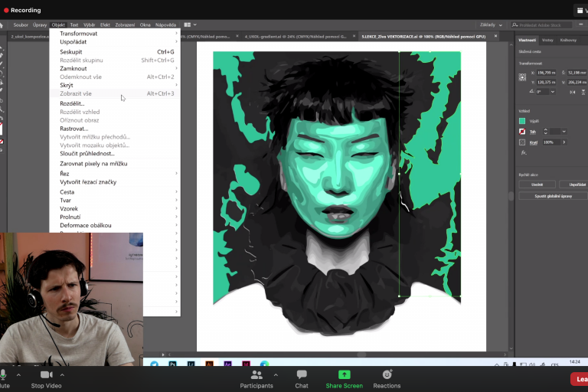Choose Seskupit from the Objekt menu
588x392 pixels.
[71, 52]
